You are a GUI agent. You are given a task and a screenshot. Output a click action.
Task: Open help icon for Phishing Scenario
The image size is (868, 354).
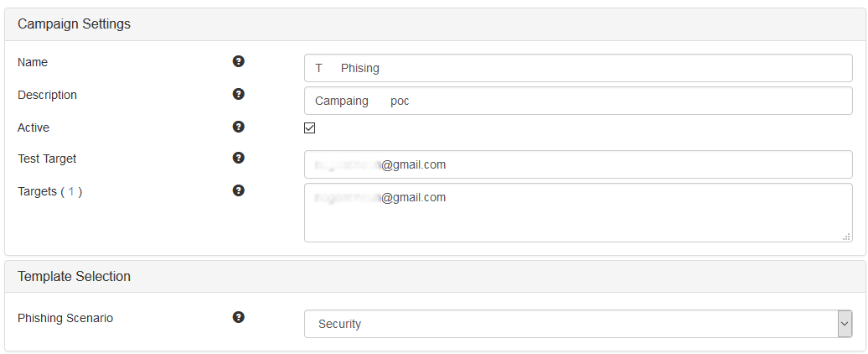[239, 317]
